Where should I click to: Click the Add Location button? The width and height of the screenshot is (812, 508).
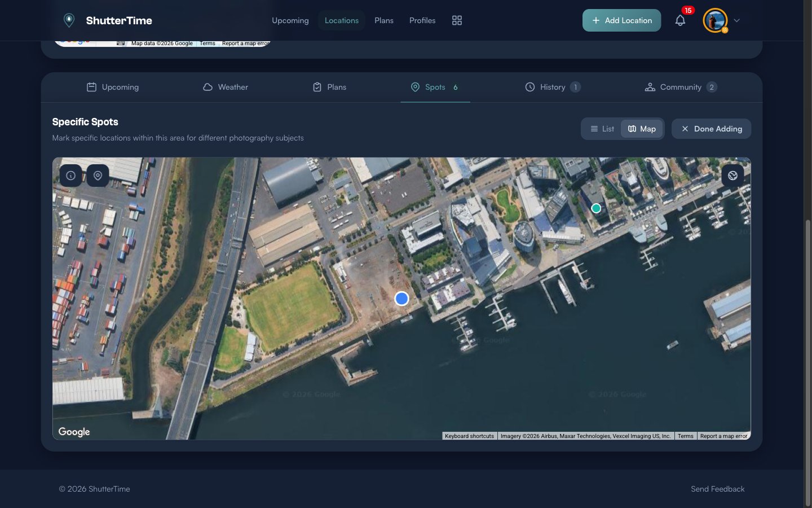pyautogui.click(x=621, y=20)
